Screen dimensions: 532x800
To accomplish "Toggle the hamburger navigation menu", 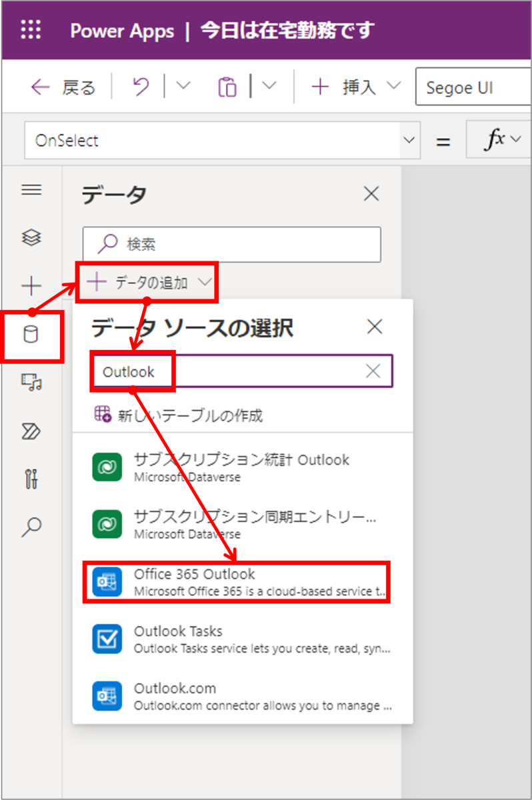I will [x=31, y=190].
